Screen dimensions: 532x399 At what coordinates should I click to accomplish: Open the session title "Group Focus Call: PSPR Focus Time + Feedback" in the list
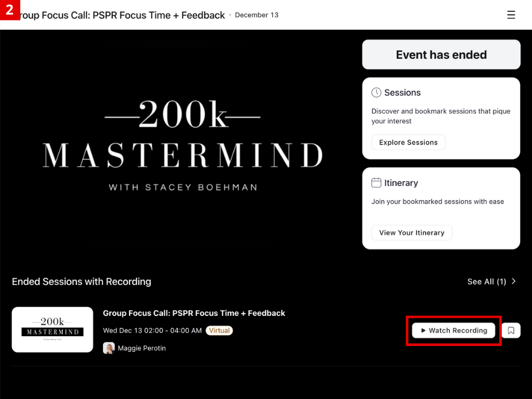pos(194,313)
